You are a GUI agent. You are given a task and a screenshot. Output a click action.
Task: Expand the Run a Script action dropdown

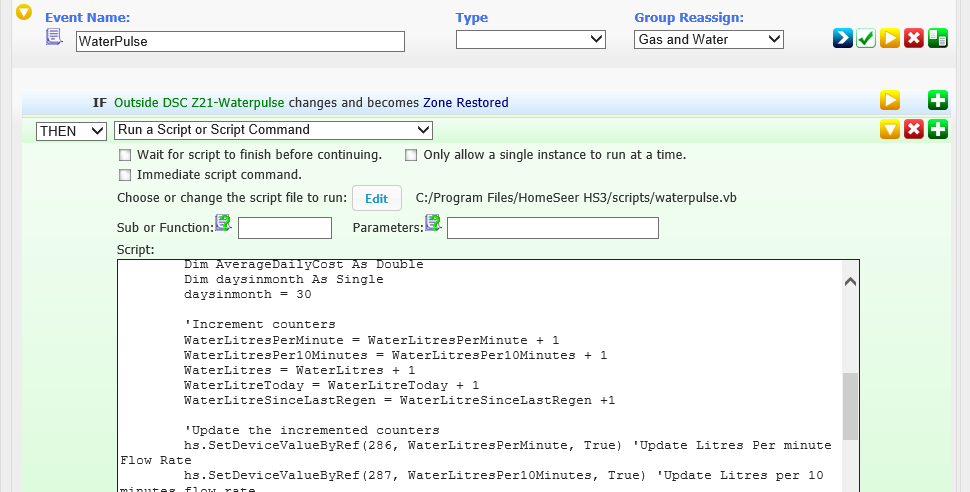[x=273, y=130]
